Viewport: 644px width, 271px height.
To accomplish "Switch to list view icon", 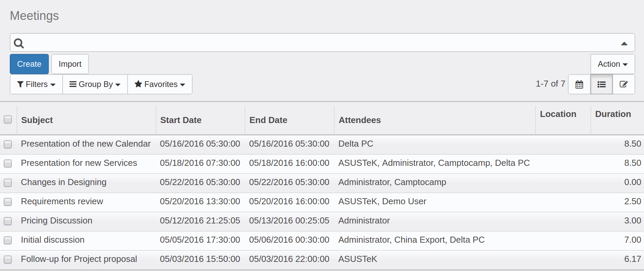I will (x=601, y=84).
